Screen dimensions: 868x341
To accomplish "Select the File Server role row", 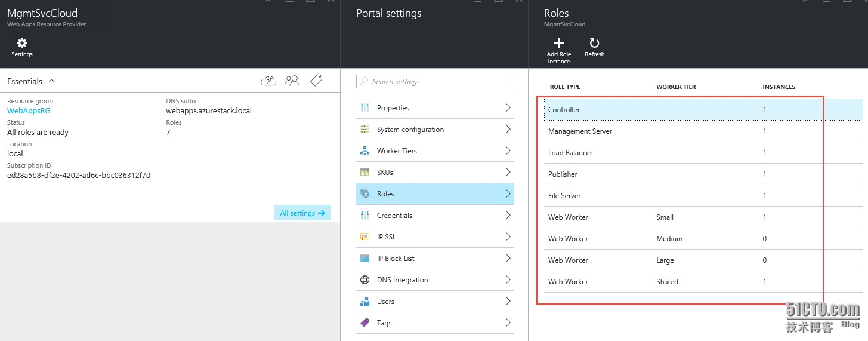I will pyautogui.click(x=703, y=196).
